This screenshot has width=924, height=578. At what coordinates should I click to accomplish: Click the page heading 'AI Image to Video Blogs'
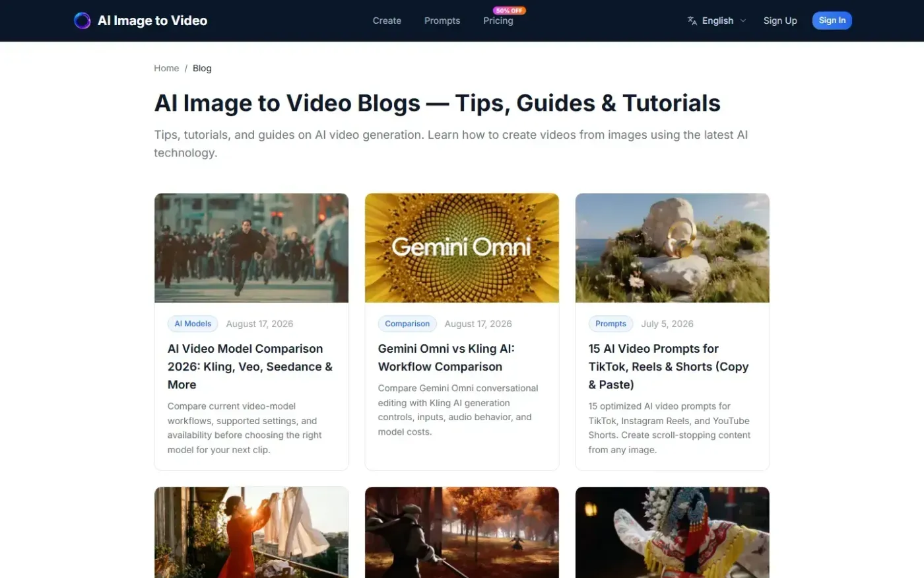point(437,103)
